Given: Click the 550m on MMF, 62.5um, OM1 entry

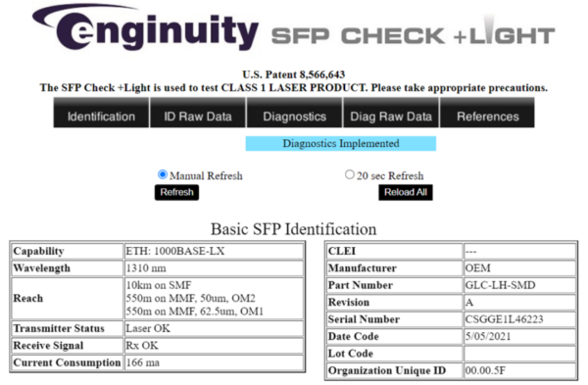Looking at the screenshot, I should point(195,312).
